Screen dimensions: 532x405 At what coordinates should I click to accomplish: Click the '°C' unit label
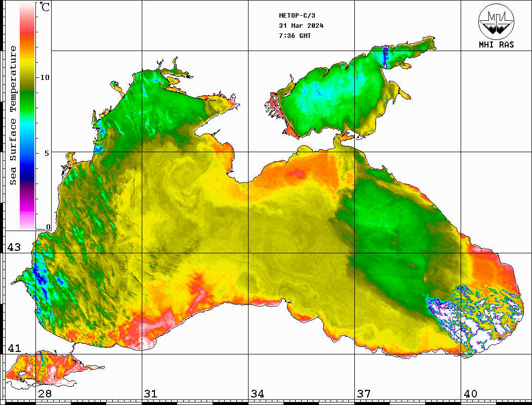[x=45, y=7]
